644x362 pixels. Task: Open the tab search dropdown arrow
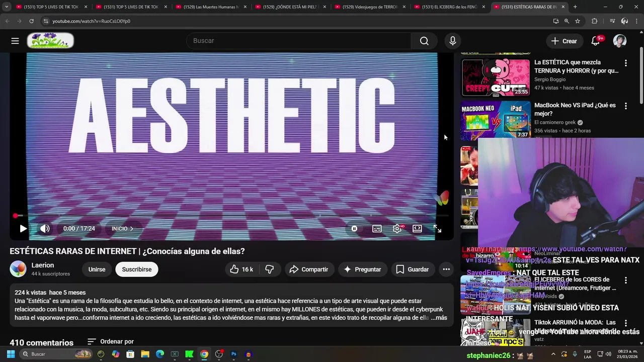(7, 7)
